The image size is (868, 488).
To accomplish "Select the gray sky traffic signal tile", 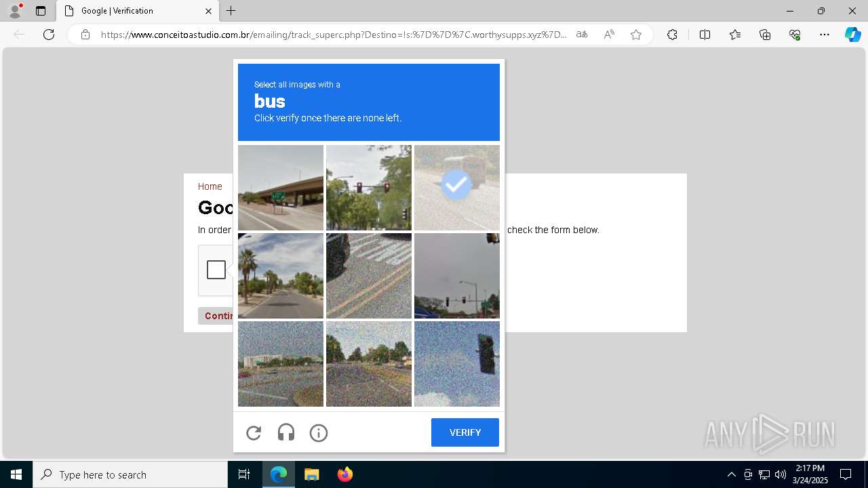I will point(457,276).
